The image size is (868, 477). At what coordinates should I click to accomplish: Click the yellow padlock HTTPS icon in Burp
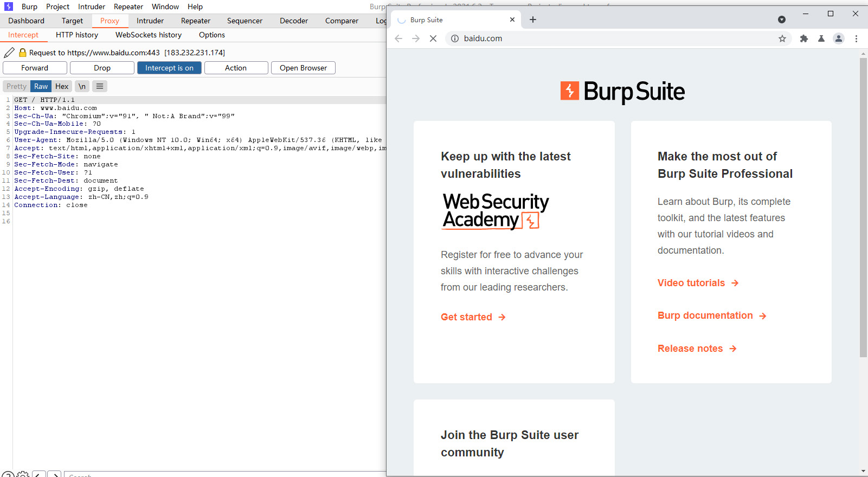pyautogui.click(x=23, y=53)
